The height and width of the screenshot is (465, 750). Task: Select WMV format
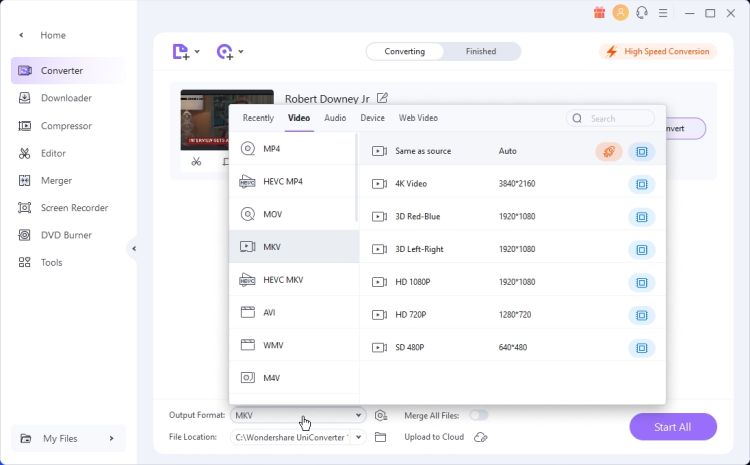tap(294, 345)
